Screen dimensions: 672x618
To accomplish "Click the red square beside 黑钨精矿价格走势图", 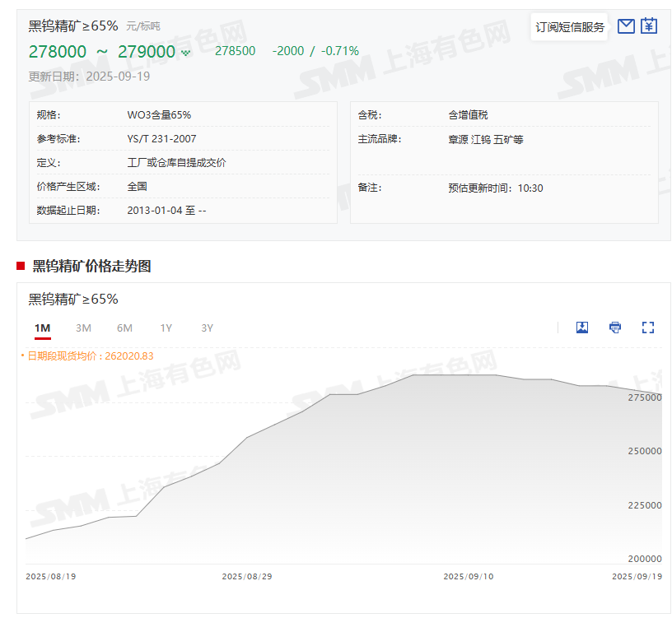I will [21, 266].
